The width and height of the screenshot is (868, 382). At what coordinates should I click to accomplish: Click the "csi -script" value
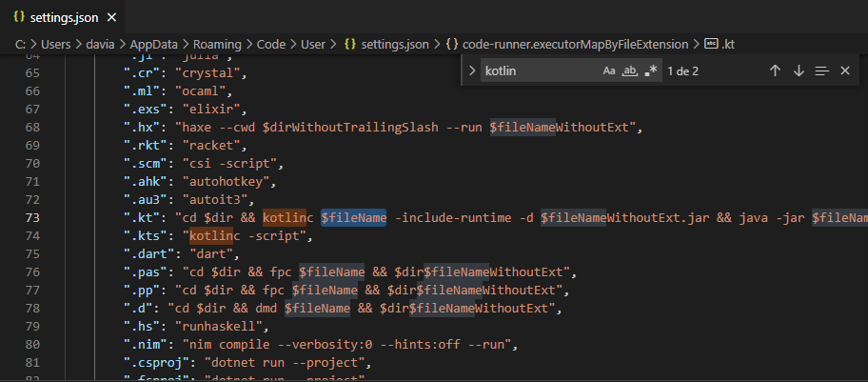coord(229,164)
